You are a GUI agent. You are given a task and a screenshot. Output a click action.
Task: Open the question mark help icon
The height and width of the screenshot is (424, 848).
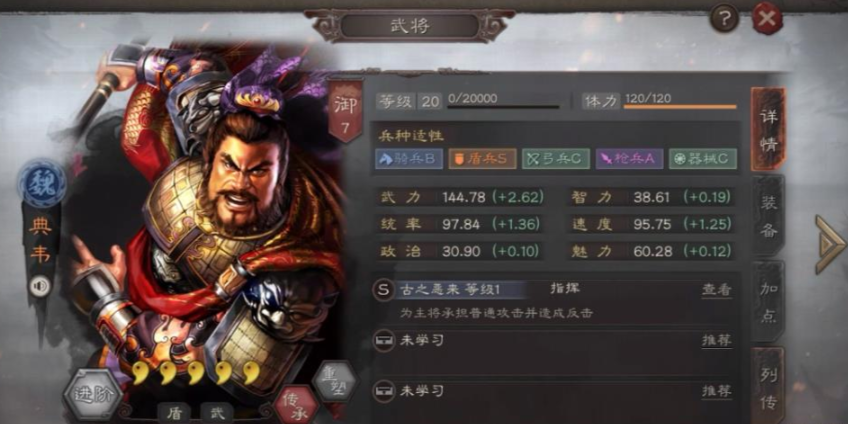point(724,19)
